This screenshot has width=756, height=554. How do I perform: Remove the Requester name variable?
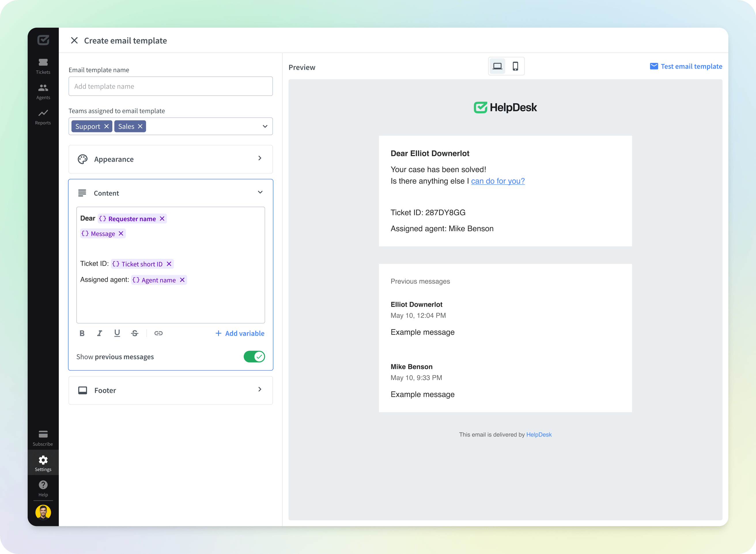click(x=162, y=218)
